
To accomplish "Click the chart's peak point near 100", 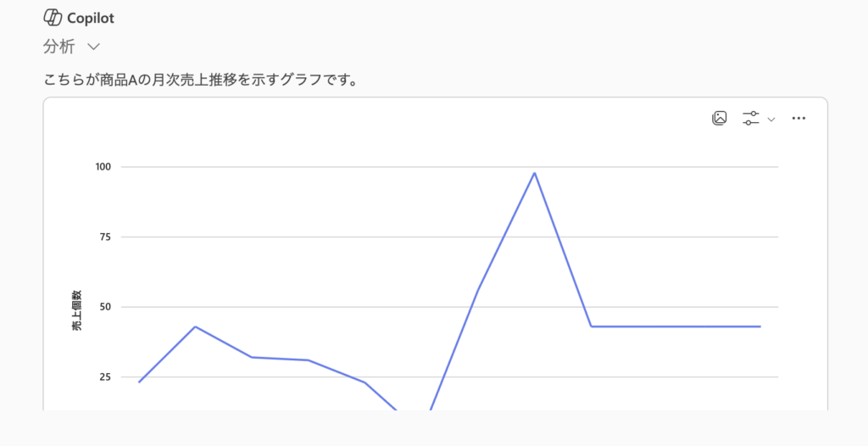I will tap(534, 173).
